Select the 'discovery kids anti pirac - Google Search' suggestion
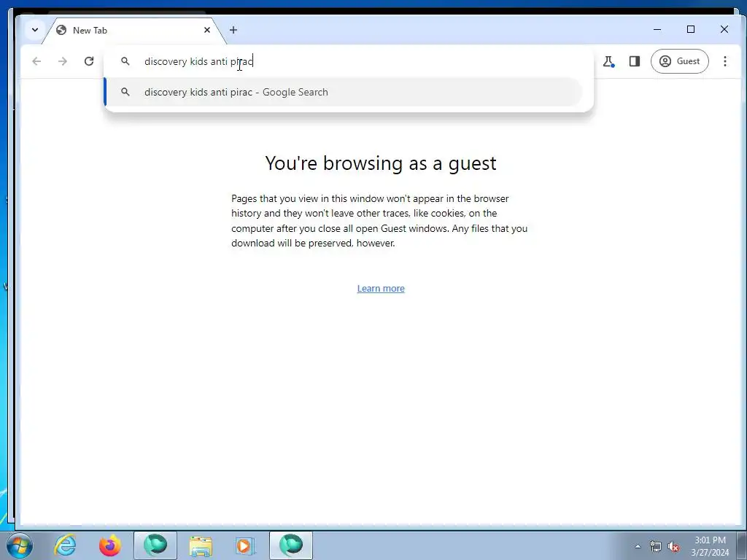 pyautogui.click(x=343, y=92)
